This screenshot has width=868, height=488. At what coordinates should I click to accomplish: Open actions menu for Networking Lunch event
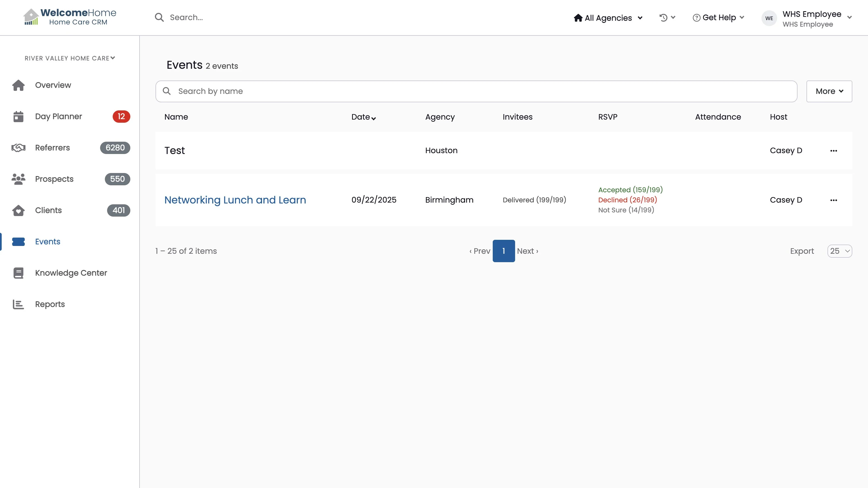point(833,200)
